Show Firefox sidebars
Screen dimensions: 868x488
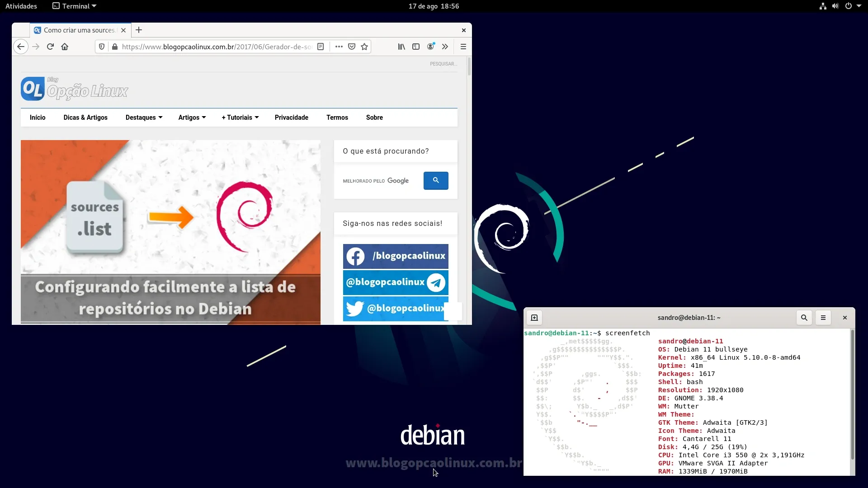[x=416, y=47]
